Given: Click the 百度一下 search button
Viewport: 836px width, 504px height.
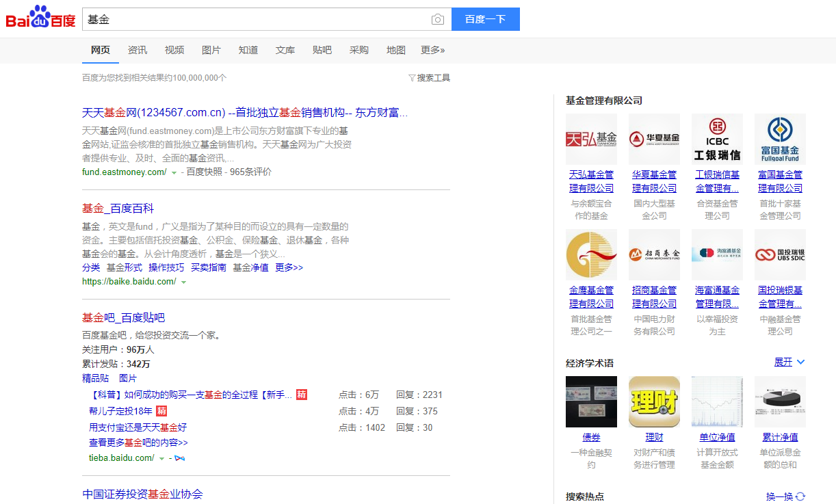Looking at the screenshot, I should (x=486, y=19).
